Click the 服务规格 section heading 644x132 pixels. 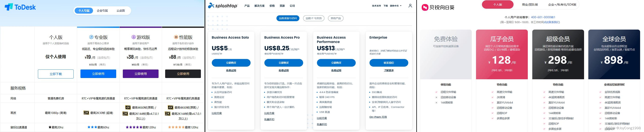pyautogui.click(x=18, y=88)
